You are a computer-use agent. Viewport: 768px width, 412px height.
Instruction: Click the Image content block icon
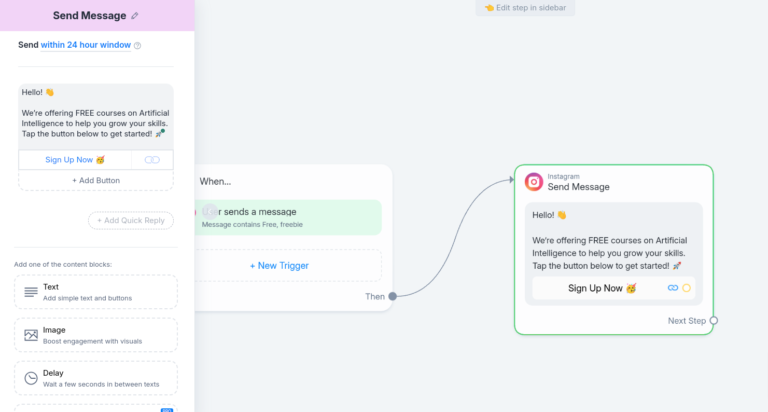tap(31, 335)
